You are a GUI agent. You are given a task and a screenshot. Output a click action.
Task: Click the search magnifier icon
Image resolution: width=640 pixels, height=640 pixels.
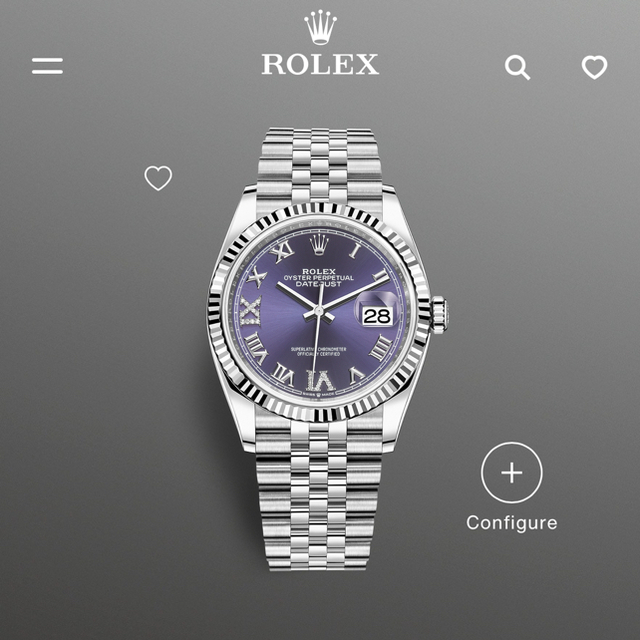tap(517, 67)
